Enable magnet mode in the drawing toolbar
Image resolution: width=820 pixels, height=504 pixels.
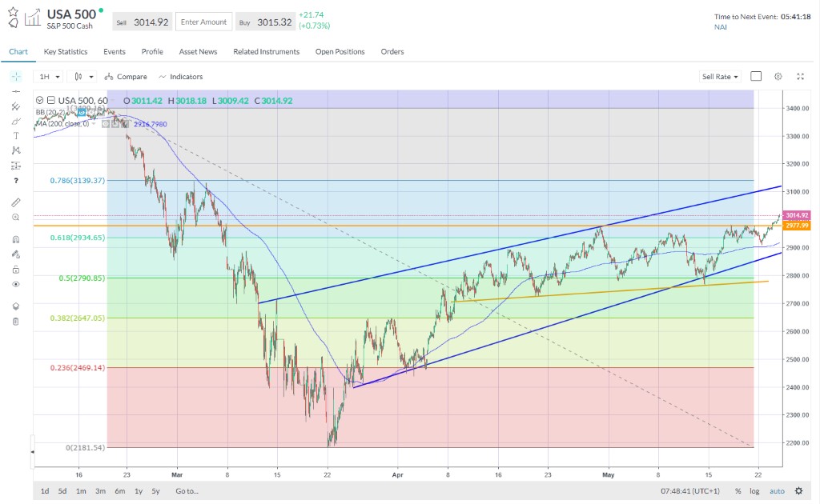click(x=16, y=239)
